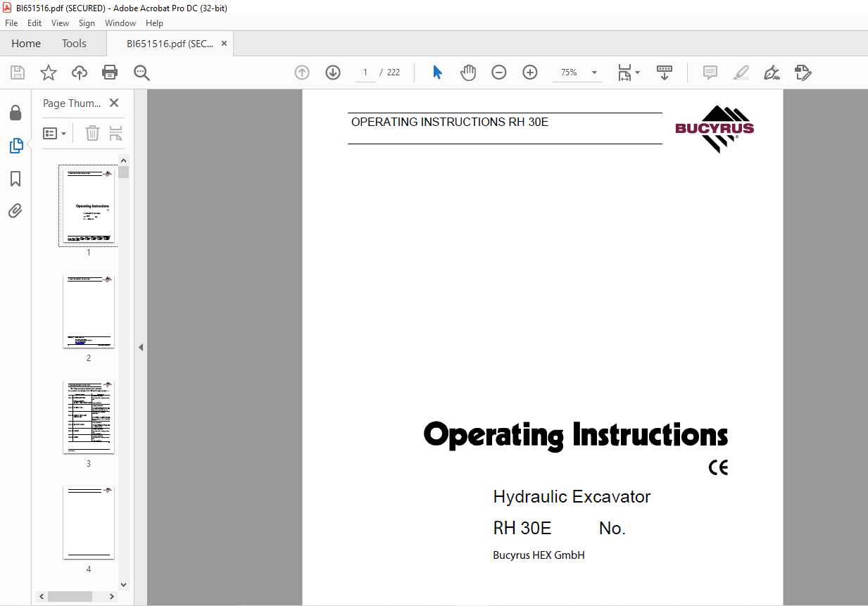868x606 pixels.
Task: Click the upload to cloud icon
Action: (80, 72)
